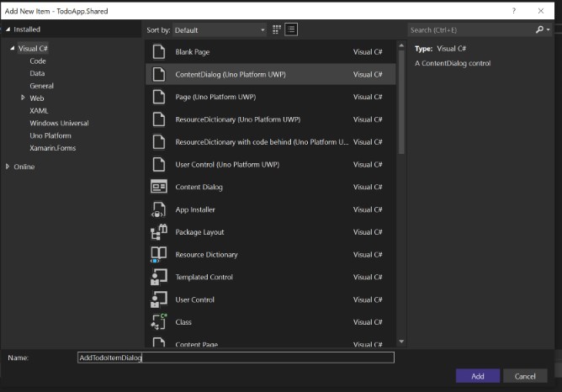
Task: Select the Package Layout template name
Action: 199,232
